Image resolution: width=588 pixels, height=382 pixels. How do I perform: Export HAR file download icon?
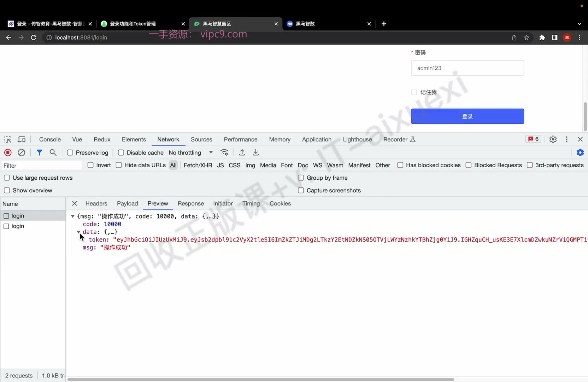click(x=256, y=152)
